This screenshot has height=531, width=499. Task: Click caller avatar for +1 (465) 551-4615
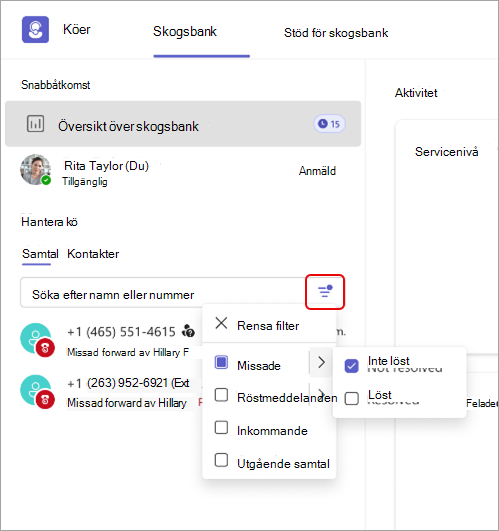37,339
